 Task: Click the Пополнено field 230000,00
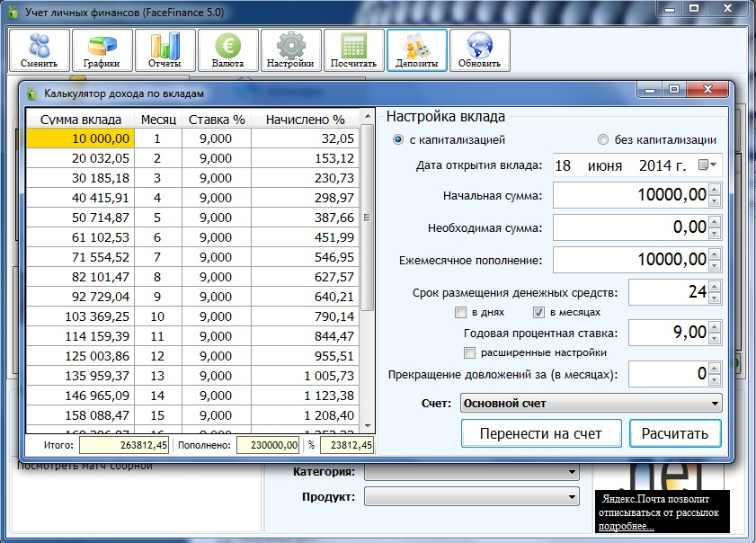pyautogui.click(x=268, y=445)
